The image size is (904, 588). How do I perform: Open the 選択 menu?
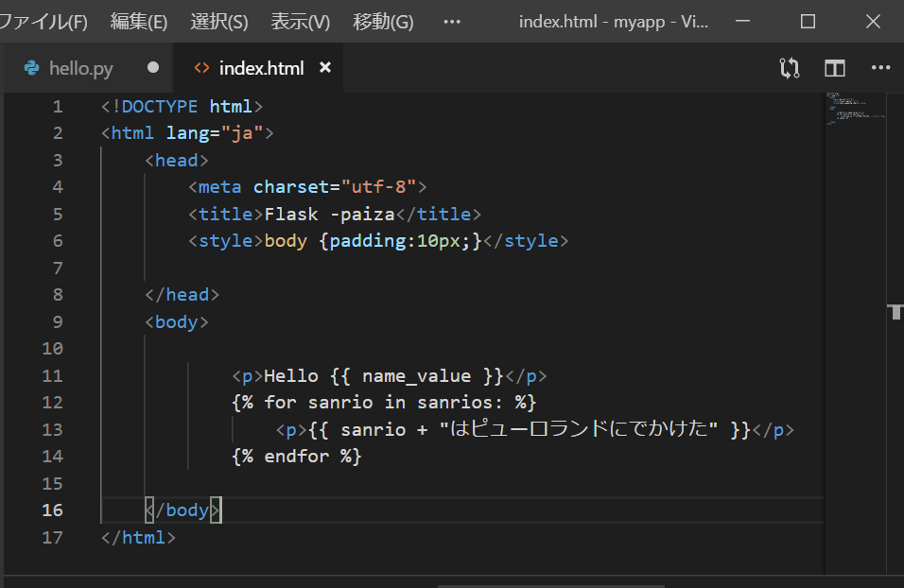(x=218, y=21)
